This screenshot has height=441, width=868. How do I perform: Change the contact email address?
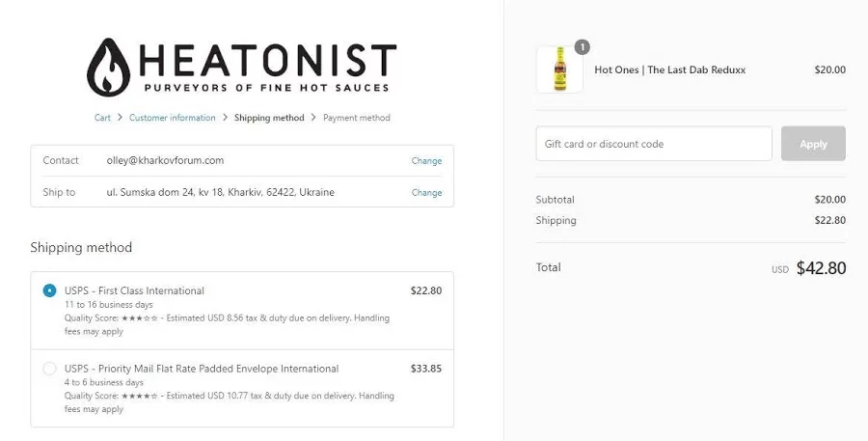pyautogui.click(x=426, y=161)
